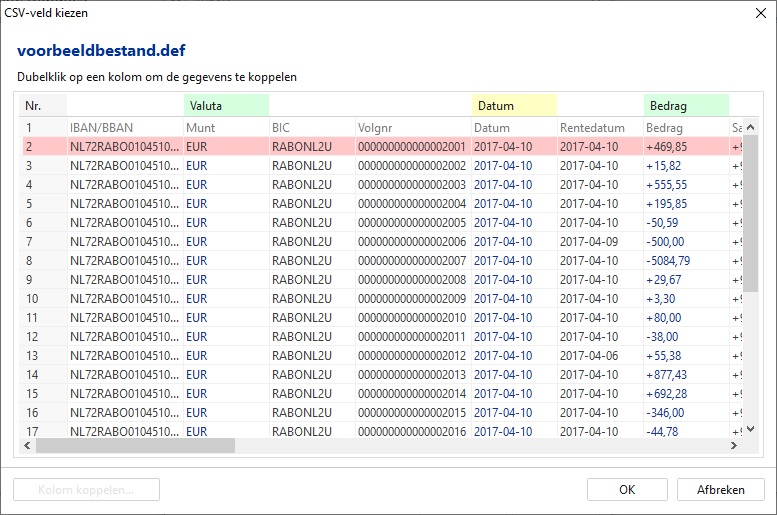This screenshot has height=515, width=777.
Task: Click the yellow Datum column header
Action: point(513,105)
